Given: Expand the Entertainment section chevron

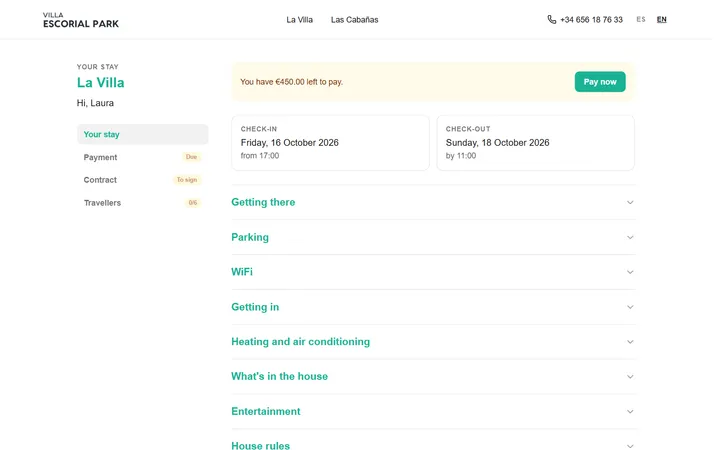Looking at the screenshot, I should [x=630, y=411].
